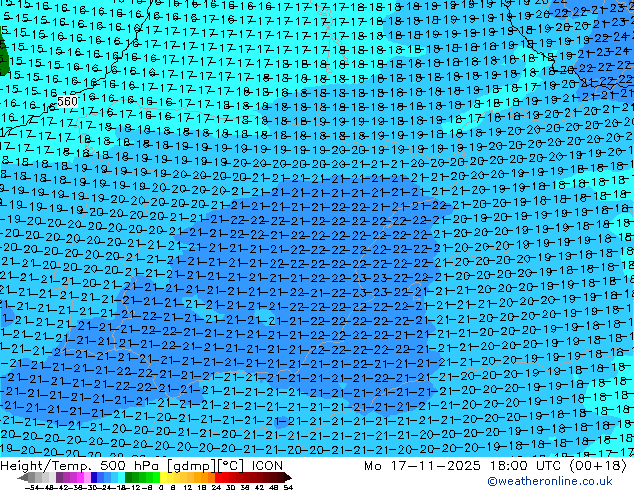Pick the gray left-arrow end of the color scale
The width and height of the screenshot is (634, 490).
coord(22,478)
